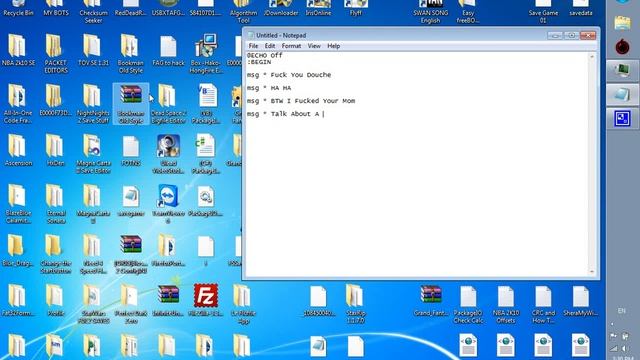Select the Magna Carta II Save Editor folder
This screenshot has width=640, height=360.
coord(93,154)
